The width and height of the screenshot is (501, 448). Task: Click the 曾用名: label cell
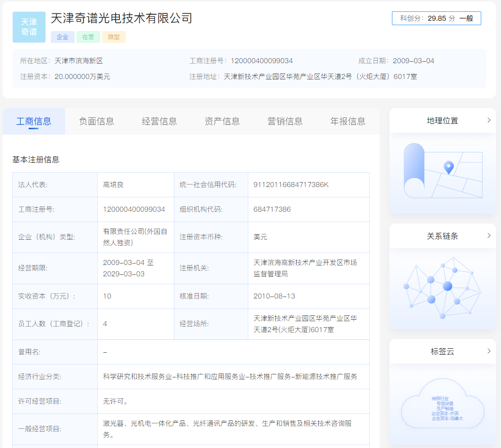(55, 352)
